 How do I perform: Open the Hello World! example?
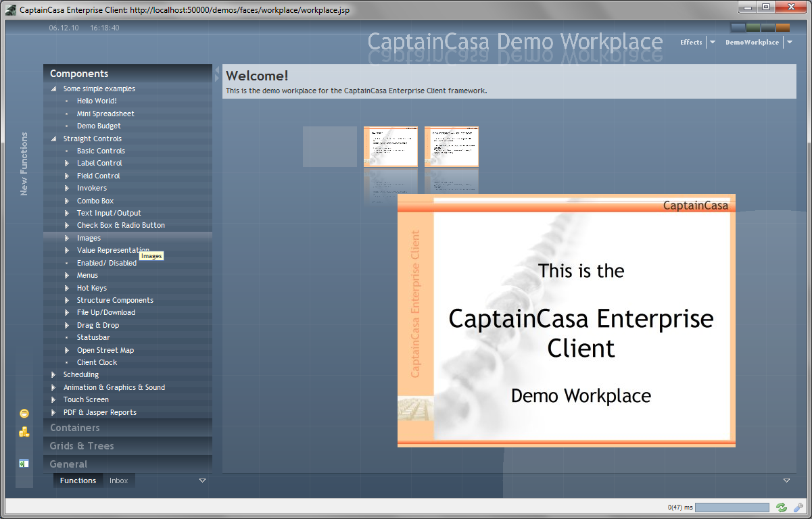pyautogui.click(x=97, y=101)
